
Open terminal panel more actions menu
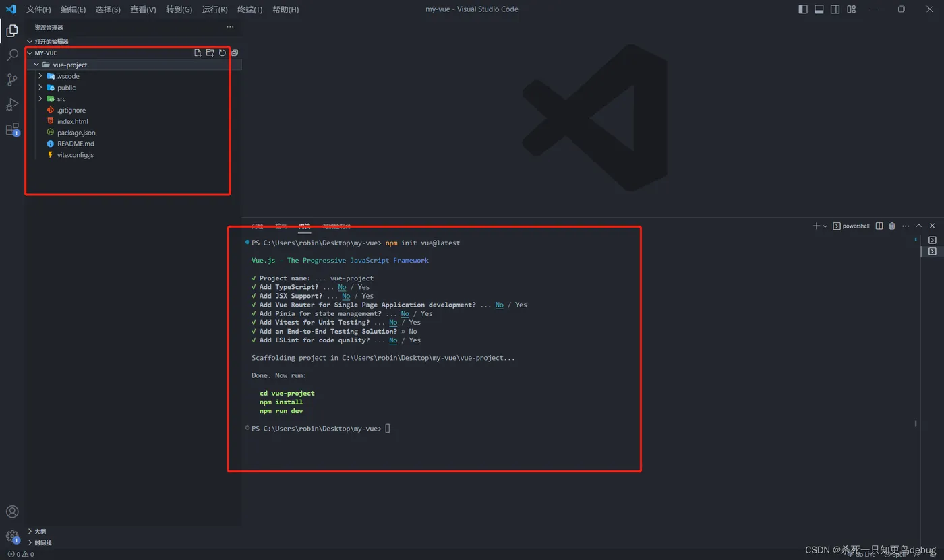906,226
